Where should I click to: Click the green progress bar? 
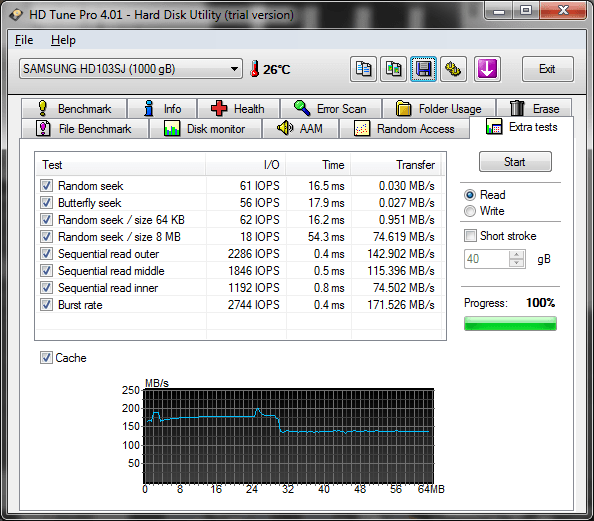pos(510,324)
